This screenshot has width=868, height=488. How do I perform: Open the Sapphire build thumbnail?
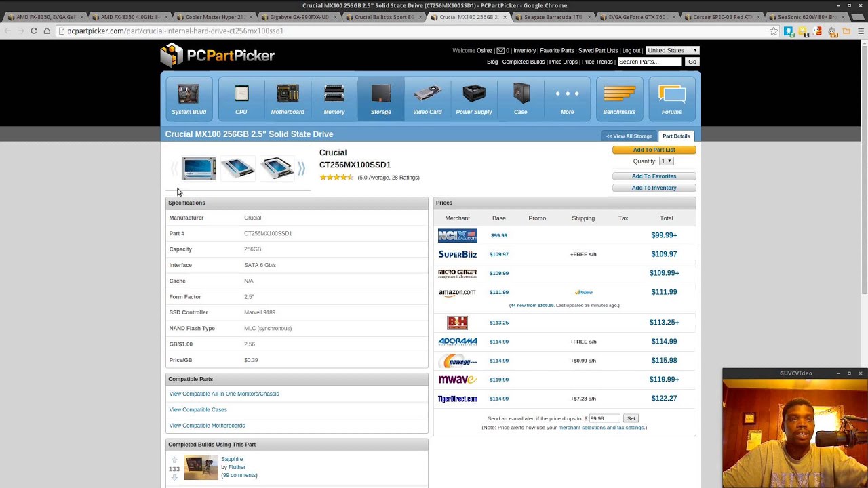[201, 468]
